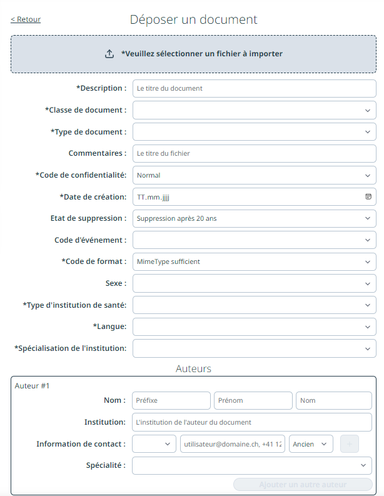Viewport: 384px width, 496px height.
Task: Click the plus button beside contact information
Action: pos(349,444)
